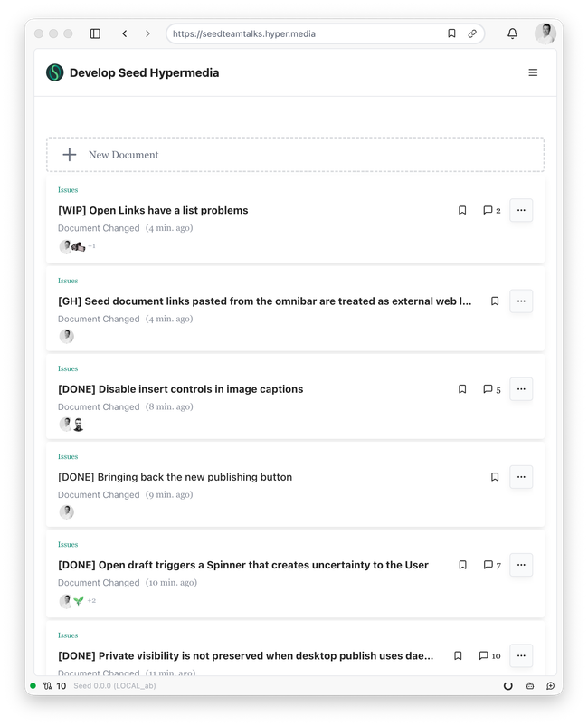The image size is (588, 726).
Task: Open options for Disable insert controls document
Action: (521, 389)
